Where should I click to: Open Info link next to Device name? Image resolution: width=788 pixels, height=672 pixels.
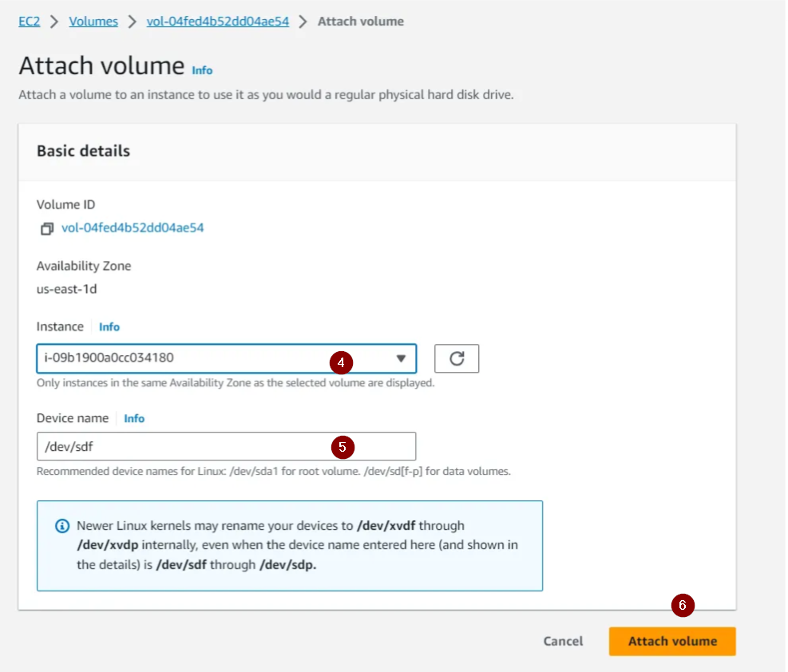[134, 418]
